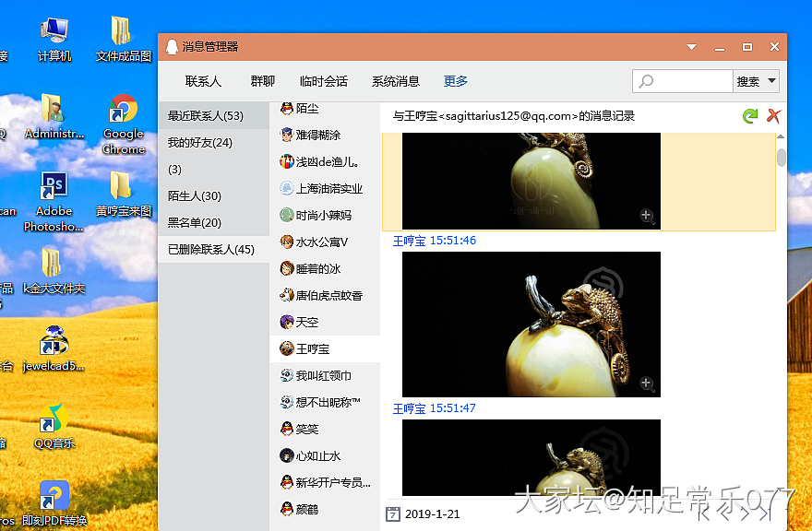
Task: Switch to the 群聊 tab
Action: coord(262,81)
